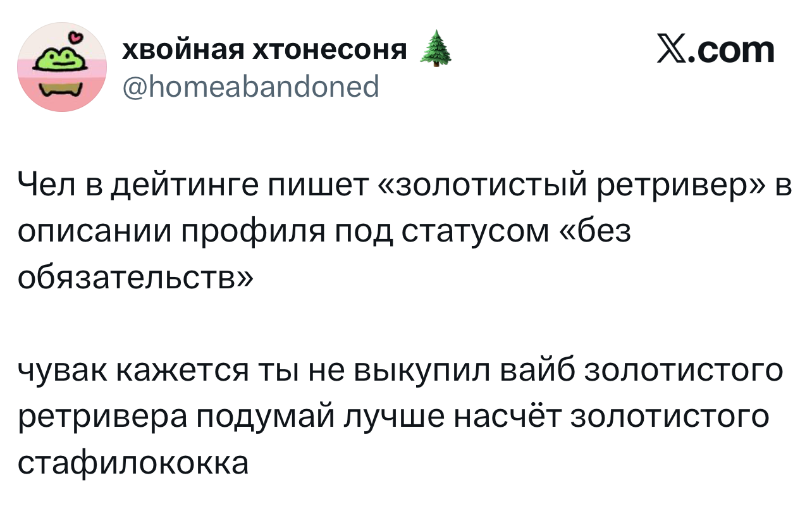Open the display name хвойная хтонесоня

[264, 49]
